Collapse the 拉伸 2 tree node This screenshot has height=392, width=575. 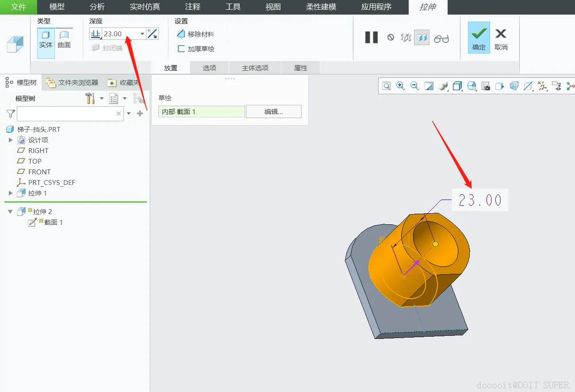(x=11, y=211)
